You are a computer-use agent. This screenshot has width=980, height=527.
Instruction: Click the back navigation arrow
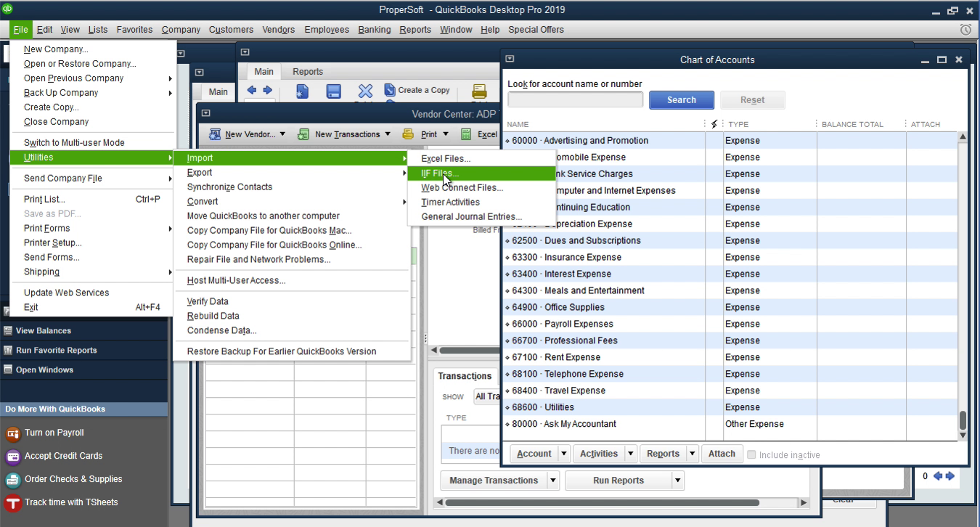[x=253, y=90]
